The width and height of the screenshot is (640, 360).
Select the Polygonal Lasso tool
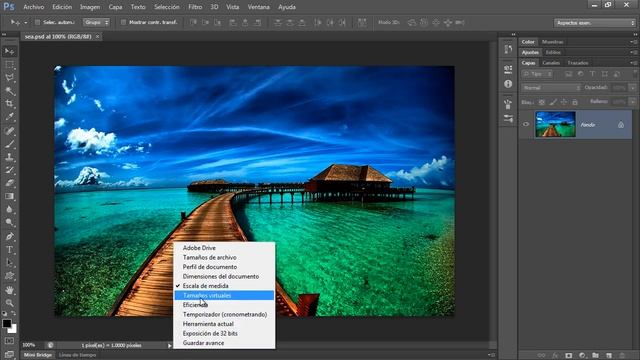(x=9, y=78)
